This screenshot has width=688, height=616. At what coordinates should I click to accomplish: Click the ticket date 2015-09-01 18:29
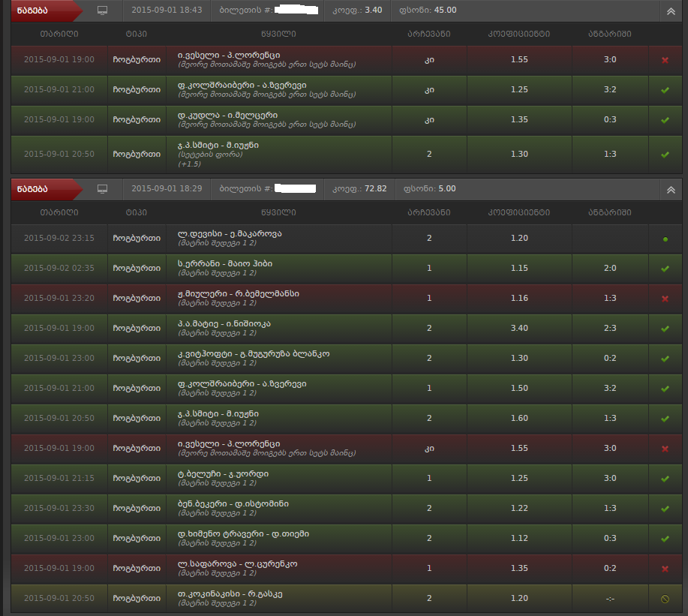[x=167, y=188]
